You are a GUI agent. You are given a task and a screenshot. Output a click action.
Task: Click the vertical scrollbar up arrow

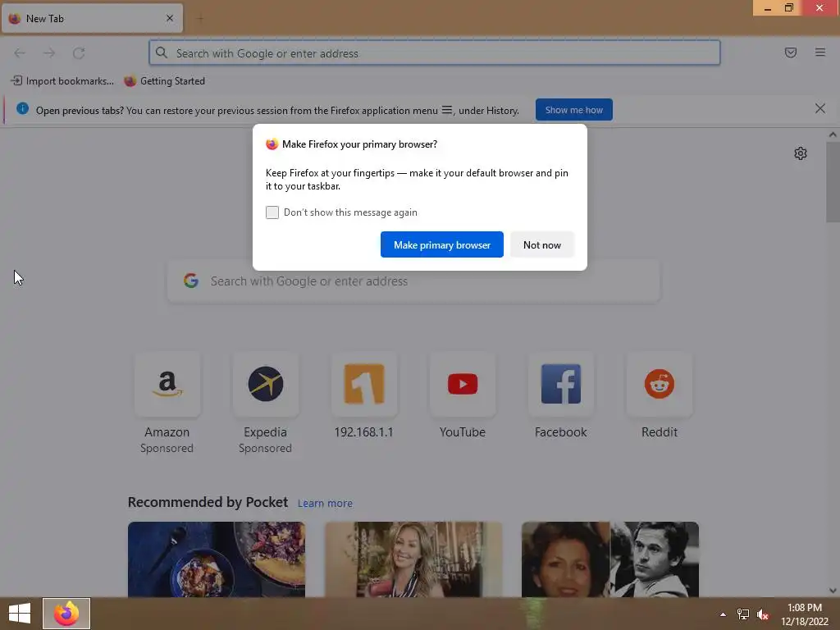(833, 135)
